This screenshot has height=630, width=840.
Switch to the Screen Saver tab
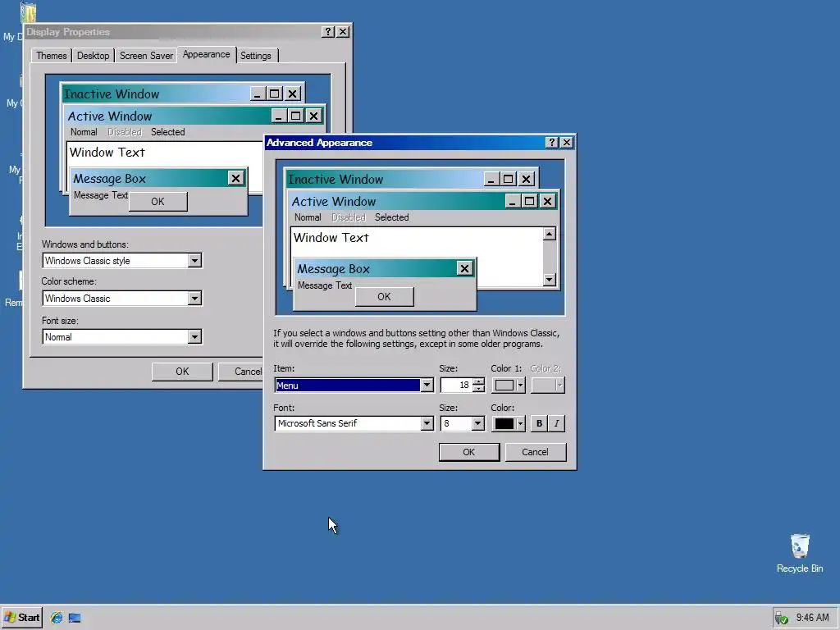(x=146, y=56)
